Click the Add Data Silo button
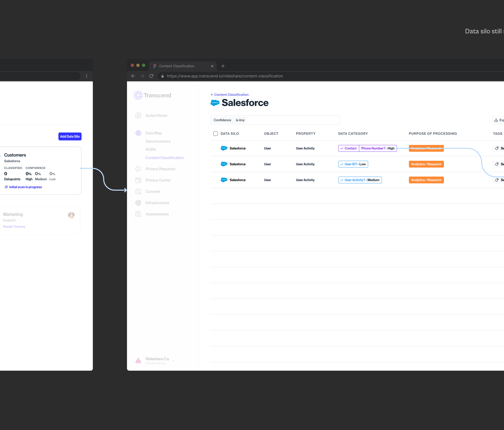This screenshot has height=430, width=504. (x=70, y=136)
